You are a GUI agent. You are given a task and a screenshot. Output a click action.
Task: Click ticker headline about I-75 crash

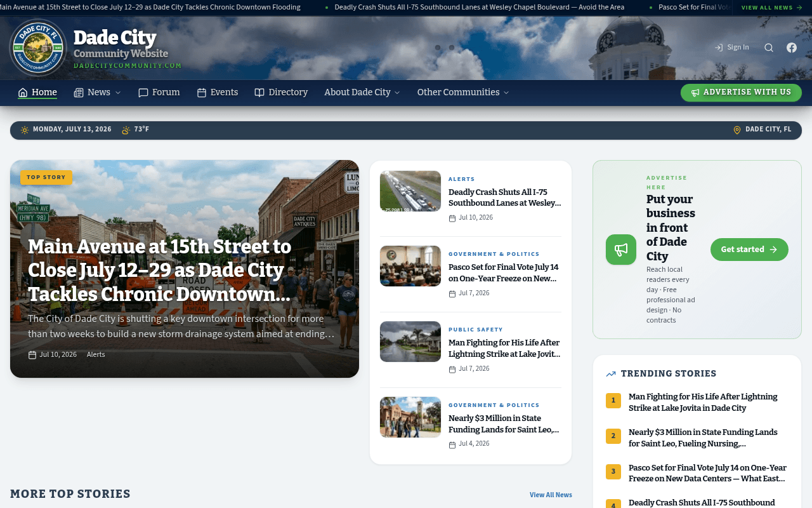(x=479, y=8)
